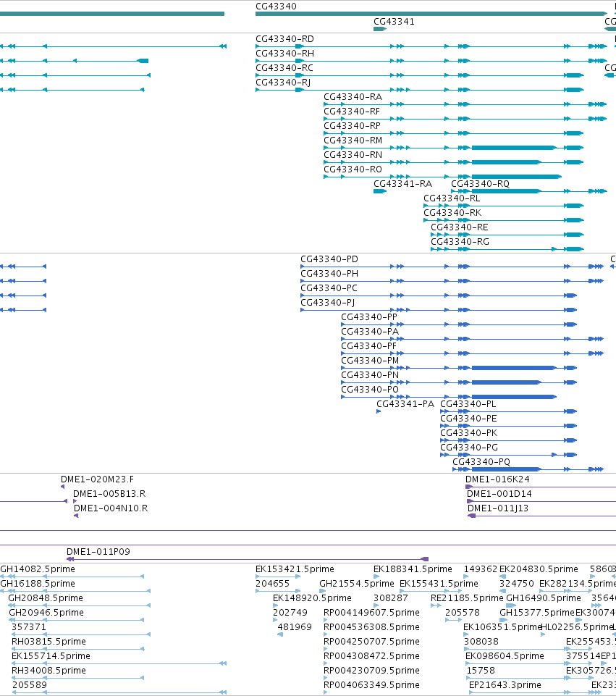This screenshot has width=616, height=696.
Task: Click BAC end DME1-004N10.R
Action: [x=111, y=508]
